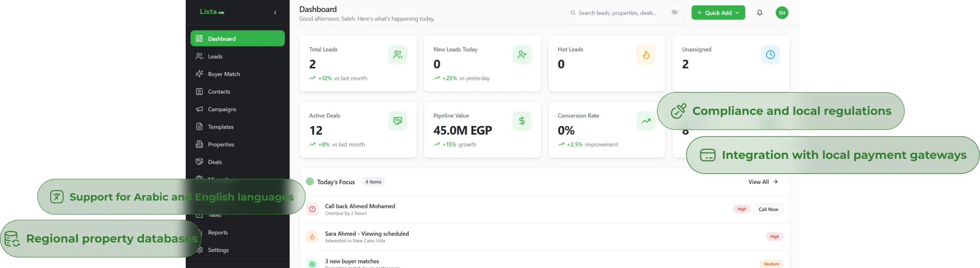Click the Pipeline Value dollar icon

coord(522,121)
